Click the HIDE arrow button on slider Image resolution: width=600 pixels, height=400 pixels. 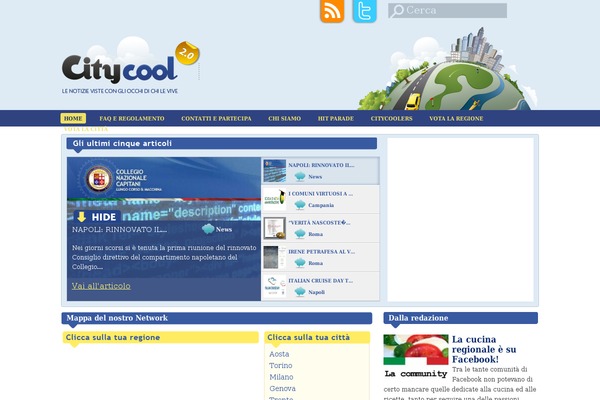point(97,217)
